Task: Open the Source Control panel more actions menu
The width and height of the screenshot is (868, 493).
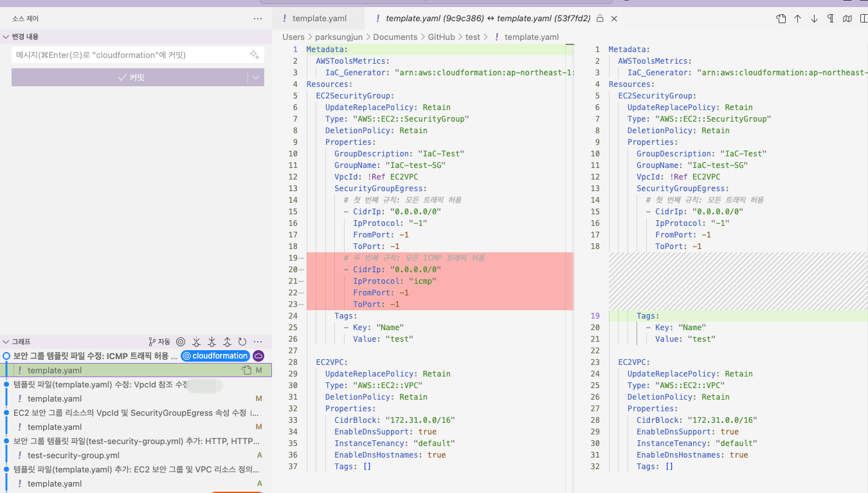Action: tap(258, 19)
